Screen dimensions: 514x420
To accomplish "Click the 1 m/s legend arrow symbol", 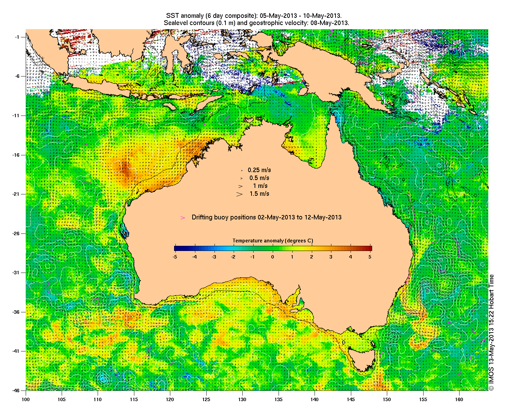I will [x=241, y=186].
